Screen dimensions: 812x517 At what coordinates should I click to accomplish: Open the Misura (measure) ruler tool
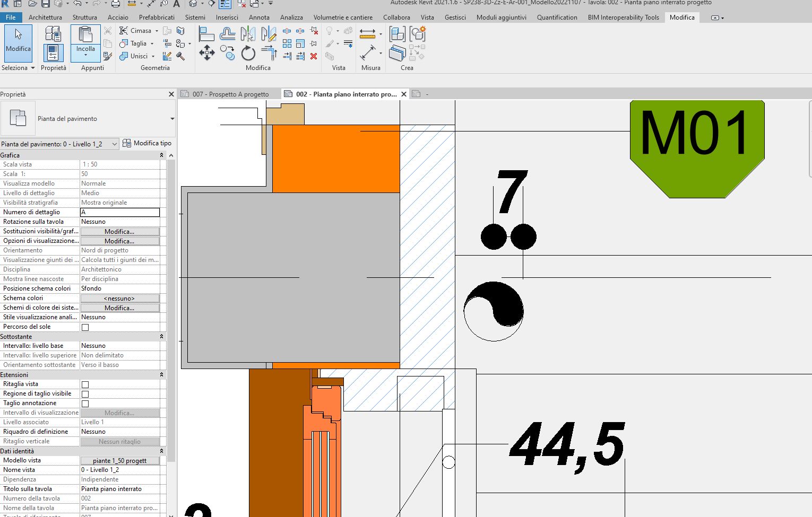(368, 34)
